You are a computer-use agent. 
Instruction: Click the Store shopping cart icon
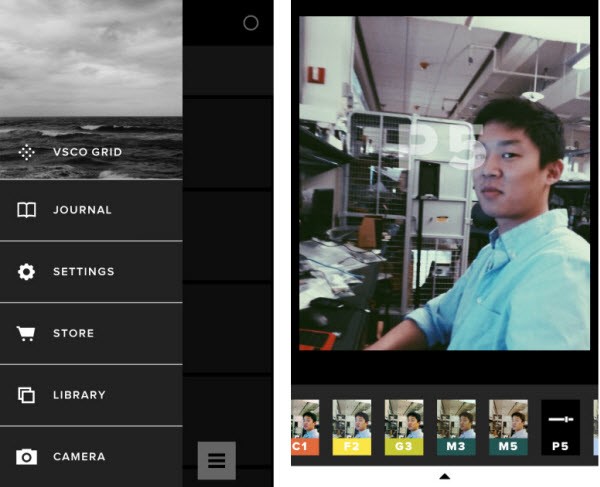(27, 333)
